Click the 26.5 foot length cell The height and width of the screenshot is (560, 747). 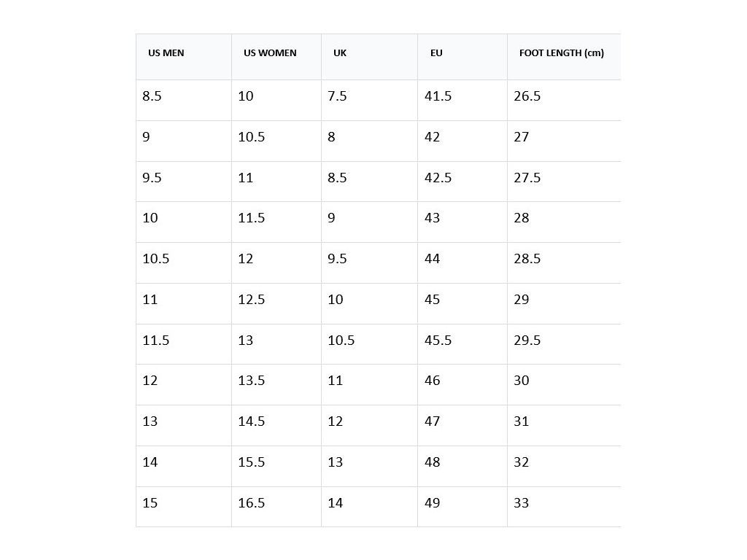[527, 96]
